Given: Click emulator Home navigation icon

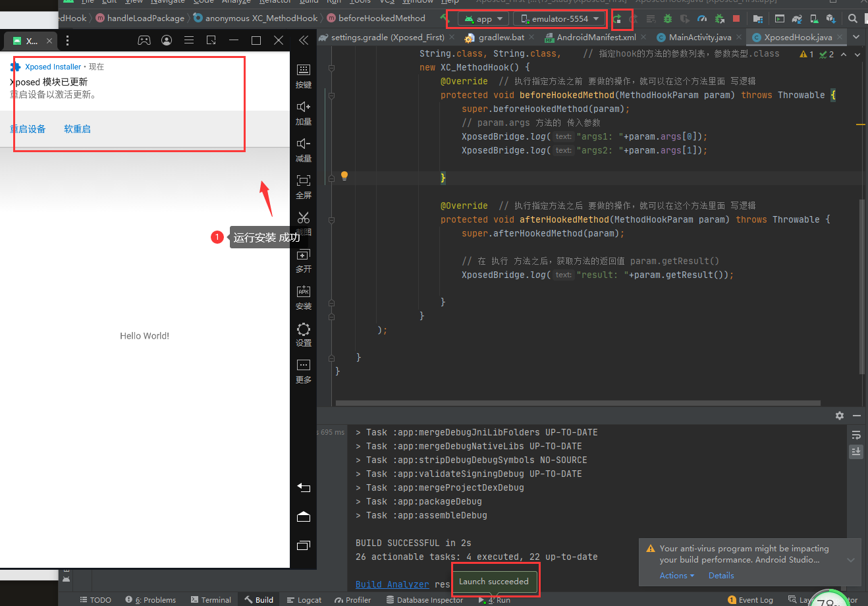Looking at the screenshot, I should click(x=304, y=516).
